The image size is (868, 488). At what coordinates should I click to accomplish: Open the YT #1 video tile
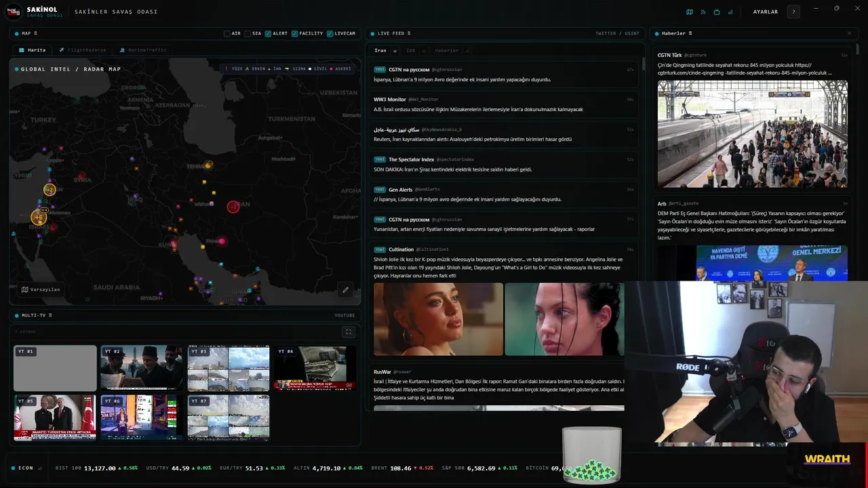(x=55, y=368)
